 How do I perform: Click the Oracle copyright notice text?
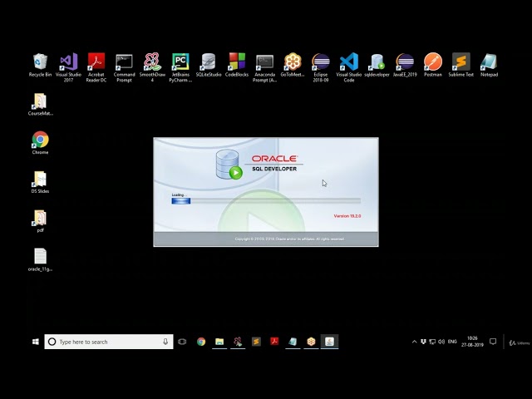coord(289,239)
